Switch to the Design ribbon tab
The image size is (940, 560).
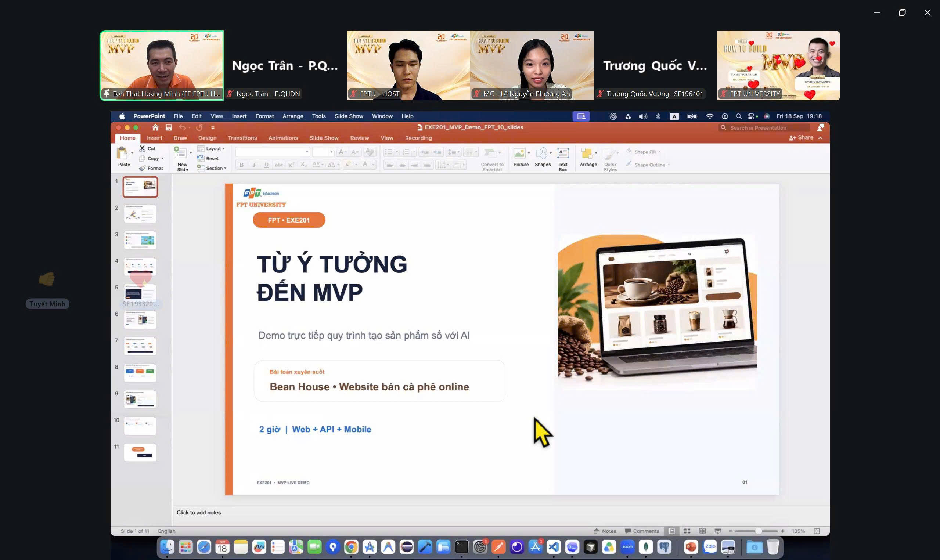[x=207, y=138]
